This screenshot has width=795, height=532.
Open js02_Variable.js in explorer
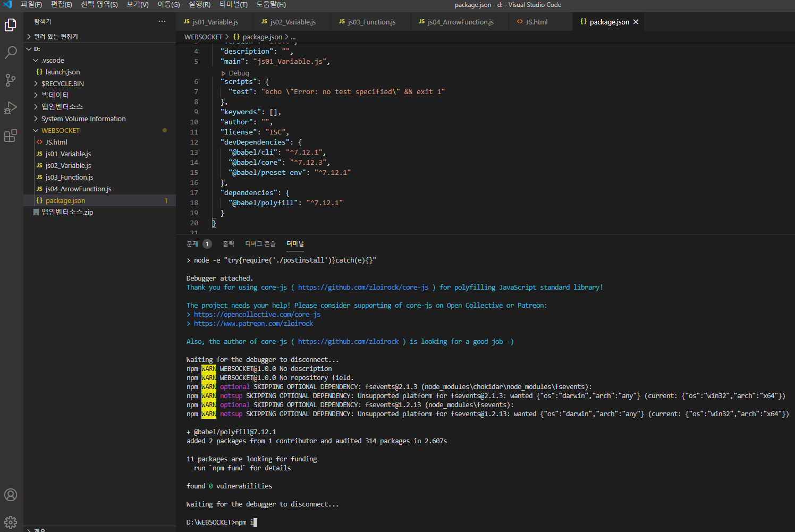point(68,166)
